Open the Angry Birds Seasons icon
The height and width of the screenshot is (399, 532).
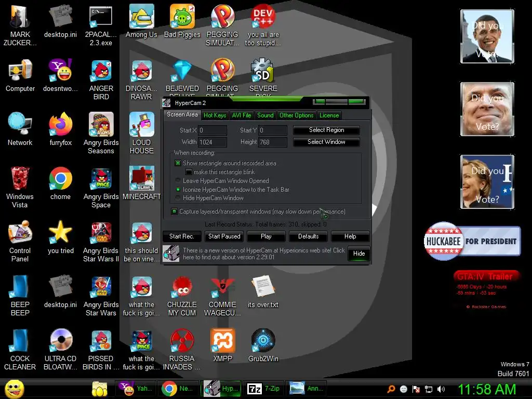tap(101, 133)
